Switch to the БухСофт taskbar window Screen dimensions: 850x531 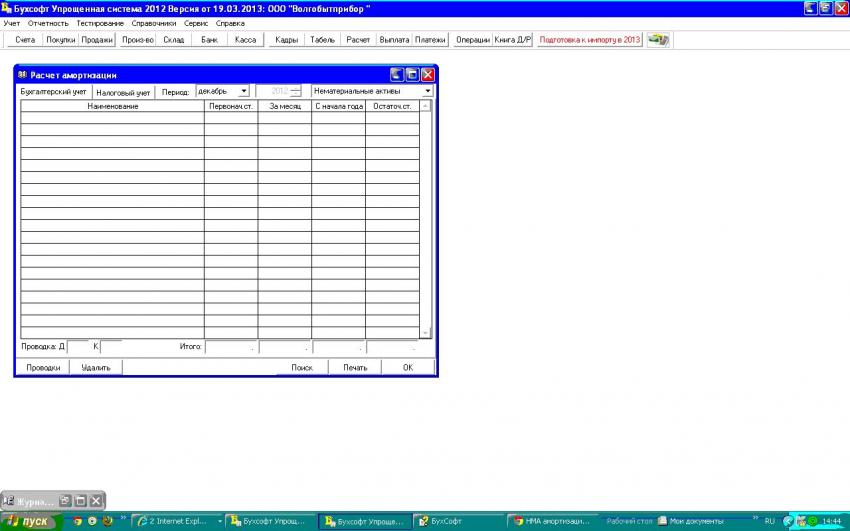click(458, 521)
